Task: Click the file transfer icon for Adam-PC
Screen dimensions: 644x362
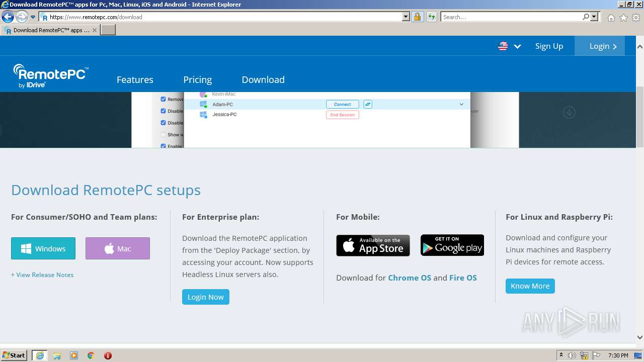Action: [x=368, y=104]
